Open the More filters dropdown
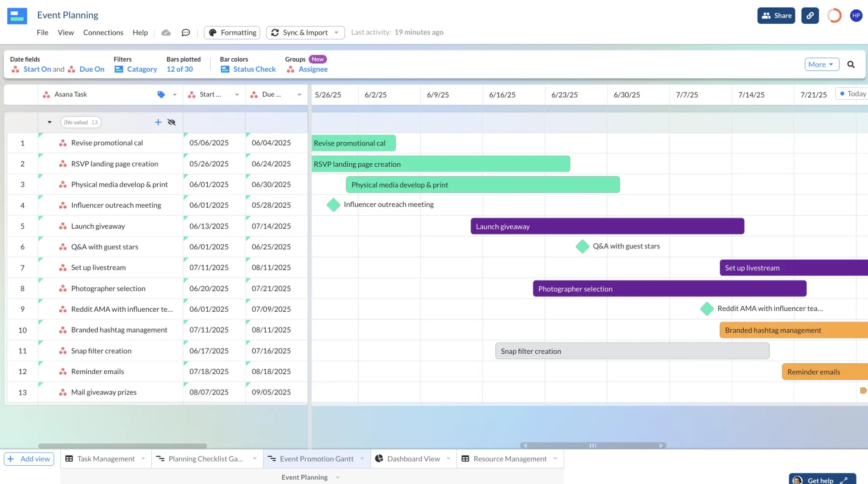The width and height of the screenshot is (868, 484). coord(821,64)
